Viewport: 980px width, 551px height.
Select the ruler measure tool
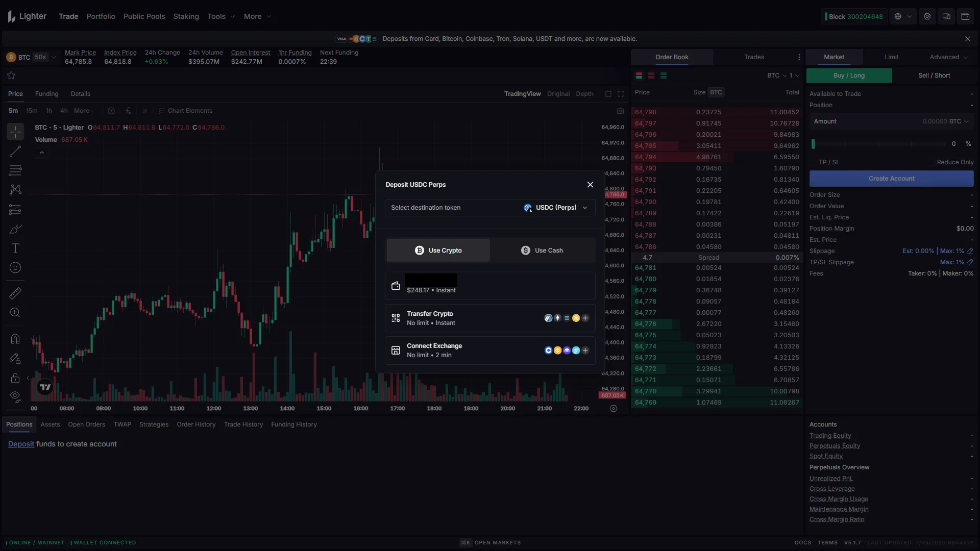[15, 293]
